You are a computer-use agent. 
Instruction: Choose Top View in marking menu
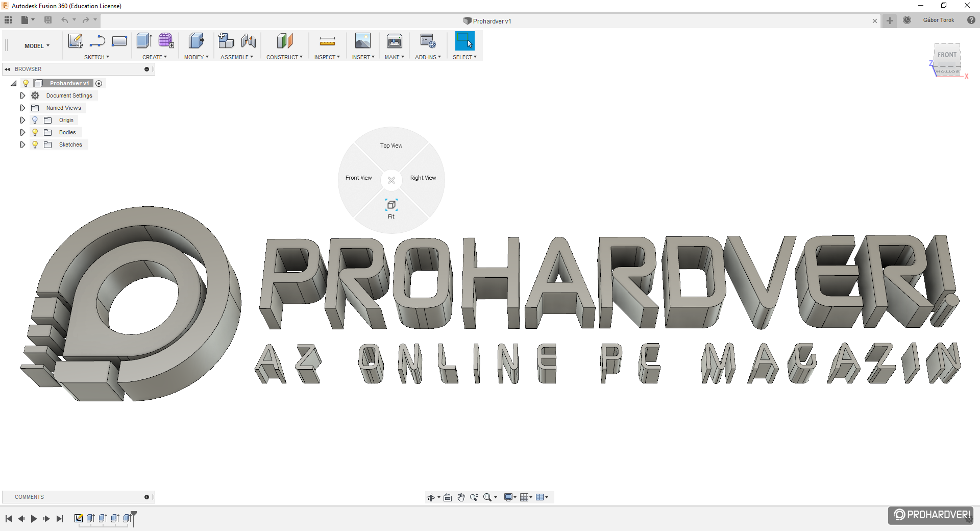click(391, 146)
